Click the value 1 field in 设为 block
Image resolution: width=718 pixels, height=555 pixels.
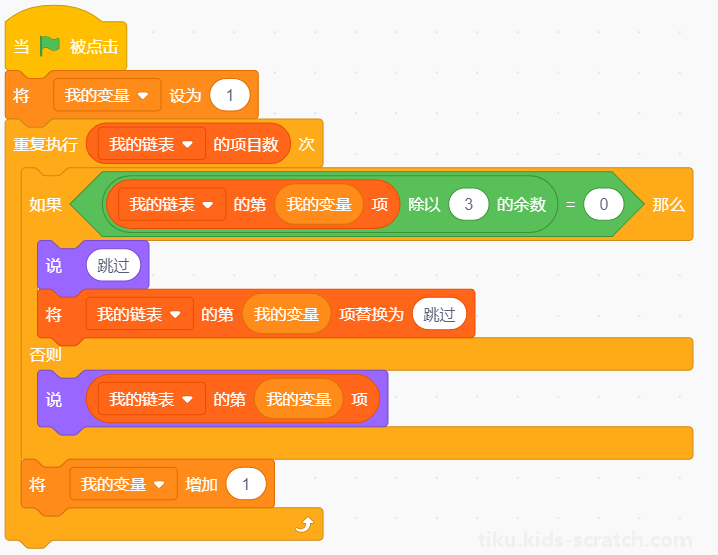230,95
